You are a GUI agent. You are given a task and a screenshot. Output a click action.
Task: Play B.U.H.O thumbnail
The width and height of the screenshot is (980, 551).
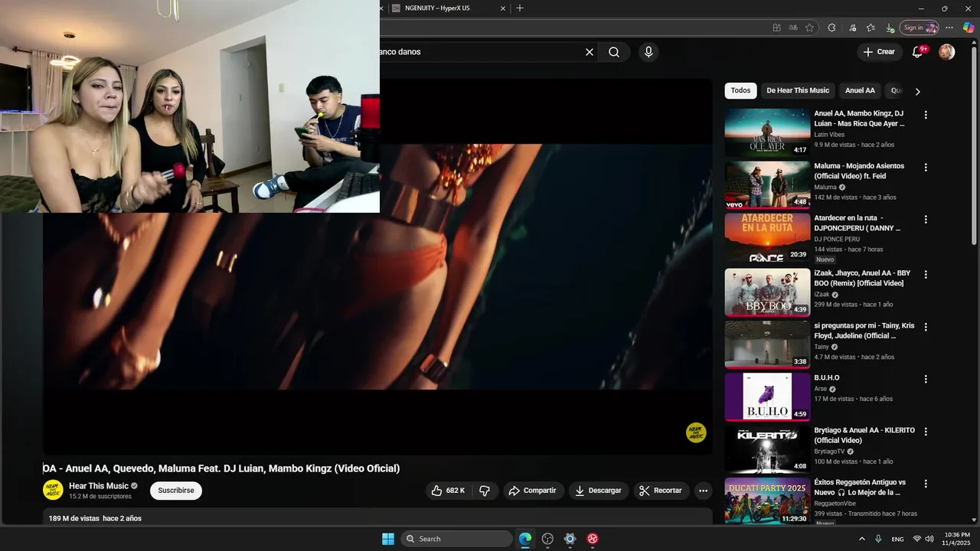[767, 396]
